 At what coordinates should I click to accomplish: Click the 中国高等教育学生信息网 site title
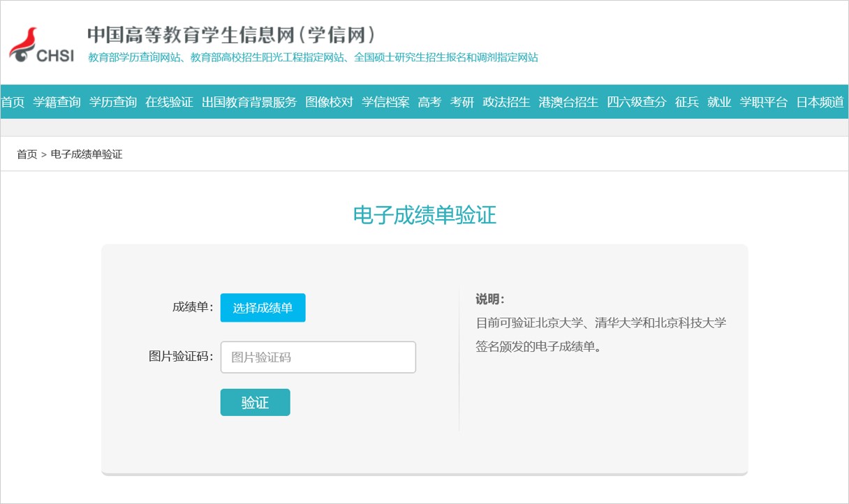232,35
